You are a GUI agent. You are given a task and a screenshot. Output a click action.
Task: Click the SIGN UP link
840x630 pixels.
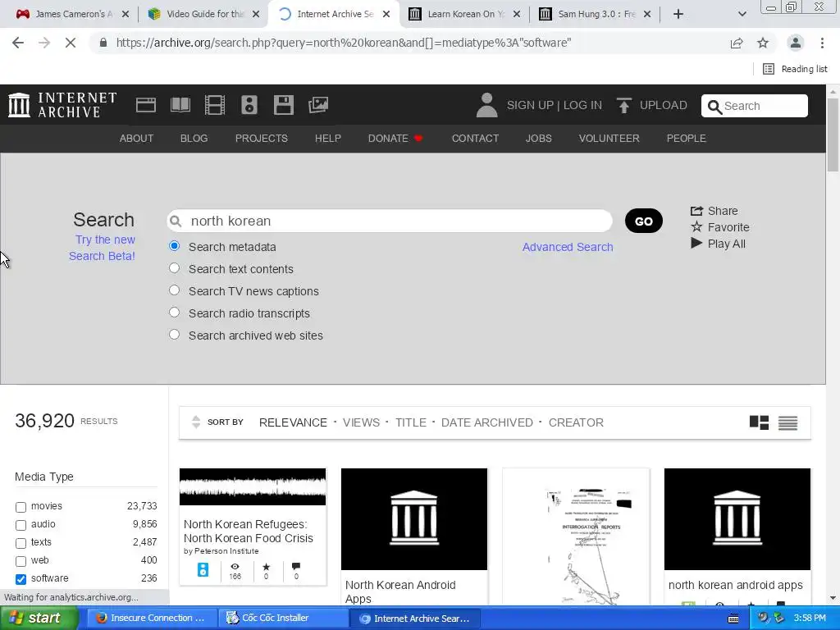(x=530, y=105)
